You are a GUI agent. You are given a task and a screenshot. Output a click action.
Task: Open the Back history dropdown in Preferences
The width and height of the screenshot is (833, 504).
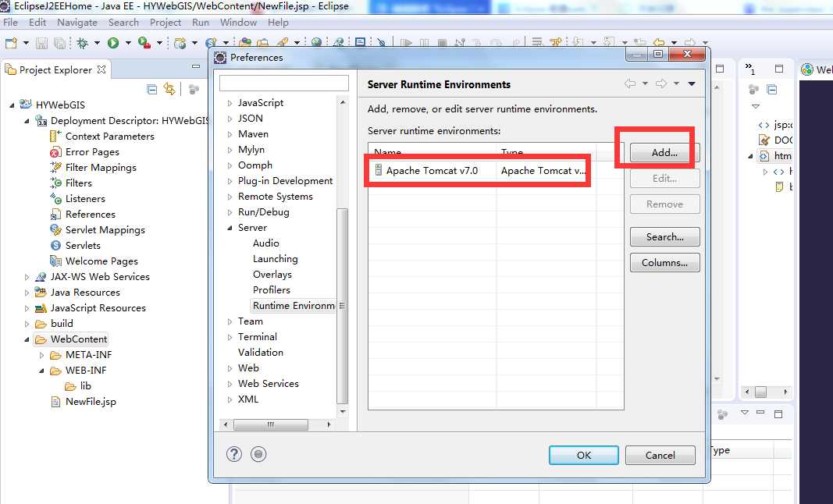coord(645,83)
